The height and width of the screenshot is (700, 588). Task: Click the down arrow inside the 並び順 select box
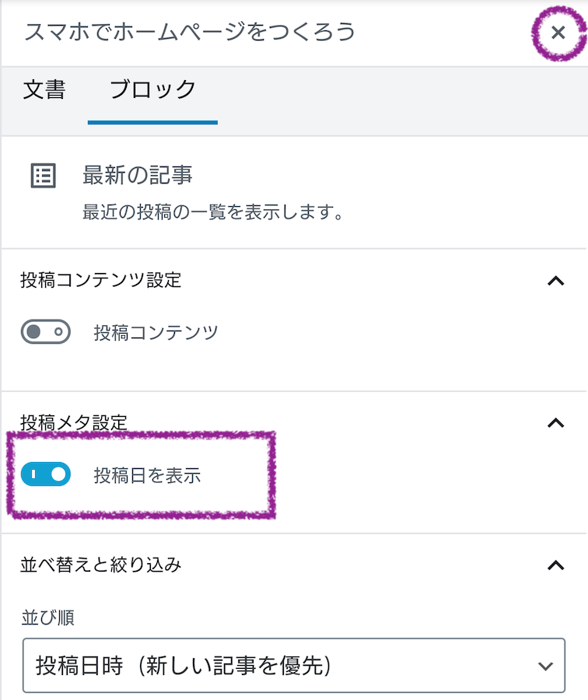[546, 666]
